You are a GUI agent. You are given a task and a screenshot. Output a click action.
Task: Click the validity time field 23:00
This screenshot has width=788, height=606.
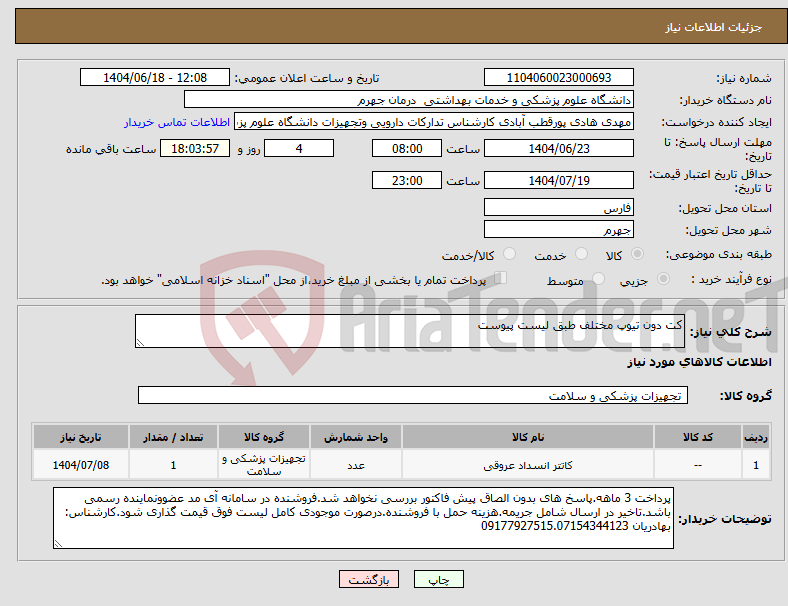pos(407,180)
